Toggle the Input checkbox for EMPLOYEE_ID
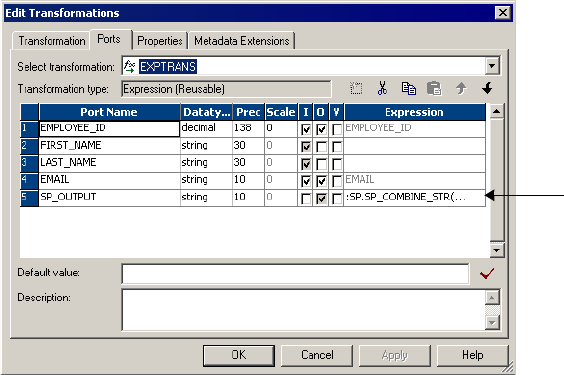The width and height of the screenshot is (564, 375). (x=306, y=129)
